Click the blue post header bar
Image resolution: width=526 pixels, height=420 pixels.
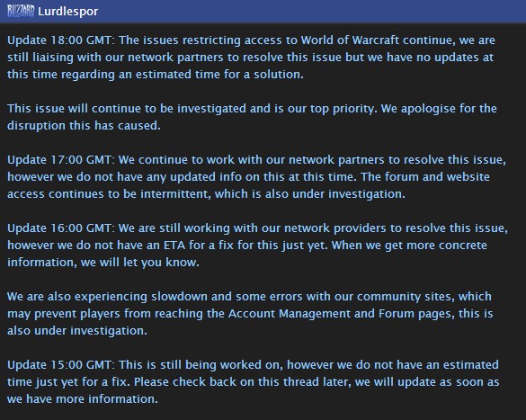click(x=263, y=12)
